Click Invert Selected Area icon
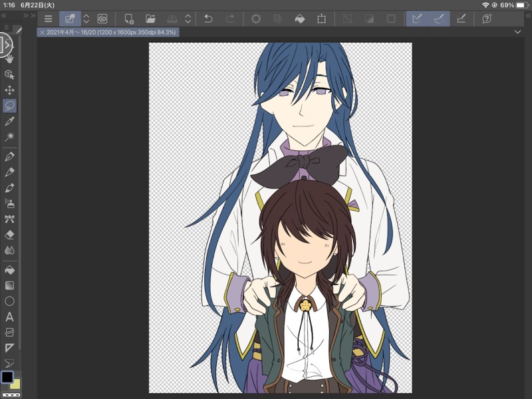Viewport: 532px width, 399px height. pyautogui.click(x=369, y=19)
